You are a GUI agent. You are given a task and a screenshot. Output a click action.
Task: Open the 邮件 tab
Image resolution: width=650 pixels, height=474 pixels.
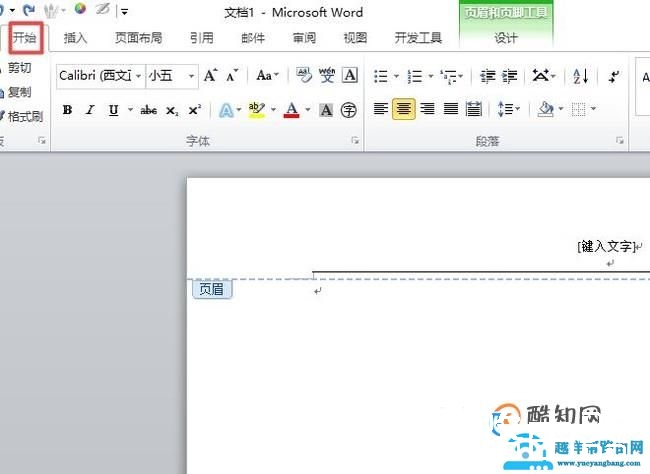pyautogui.click(x=253, y=38)
